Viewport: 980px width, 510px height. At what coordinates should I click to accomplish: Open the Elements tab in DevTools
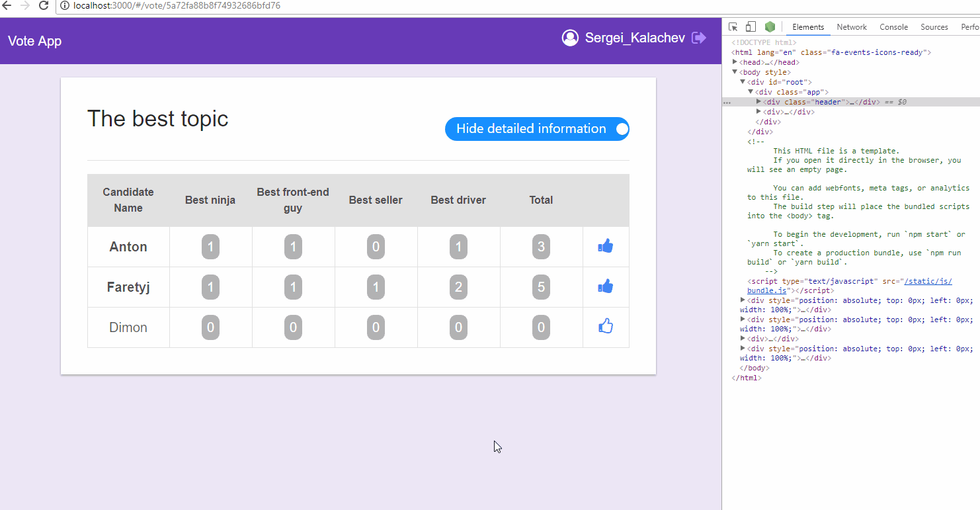click(x=808, y=27)
